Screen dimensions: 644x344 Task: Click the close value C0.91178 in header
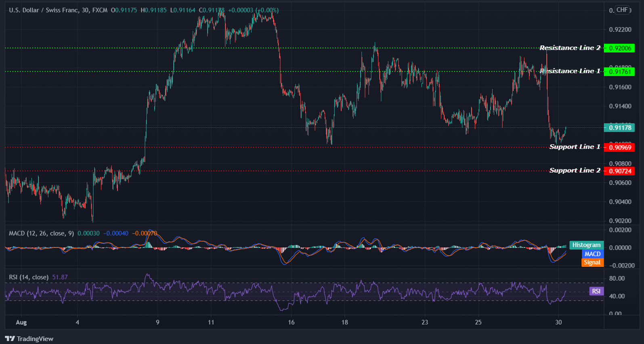tap(212, 10)
